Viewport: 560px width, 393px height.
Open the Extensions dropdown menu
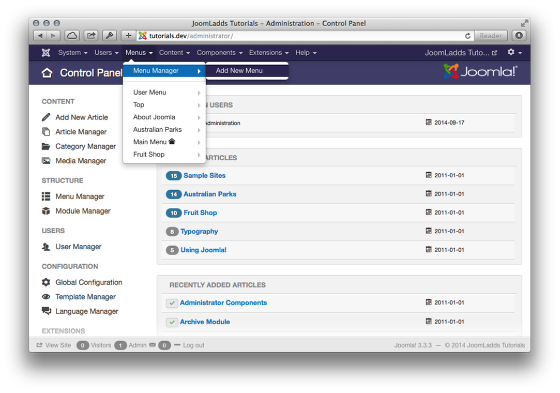pyautogui.click(x=269, y=53)
